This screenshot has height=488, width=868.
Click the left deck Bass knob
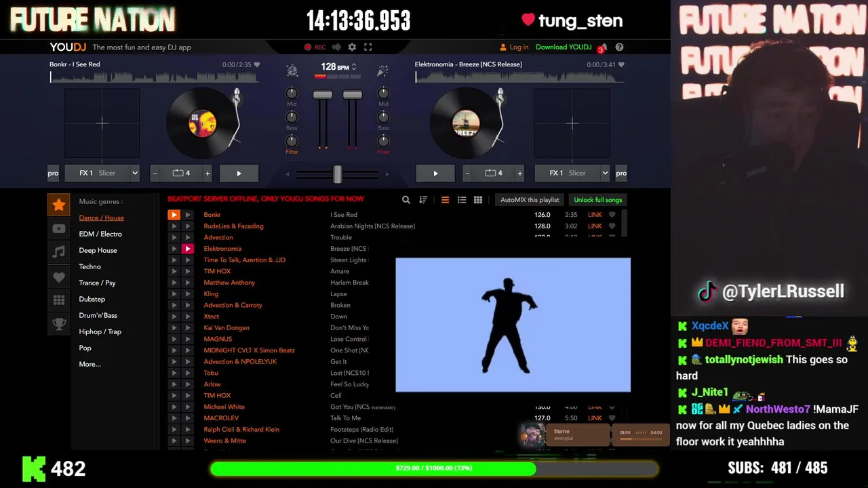pyautogui.click(x=292, y=117)
